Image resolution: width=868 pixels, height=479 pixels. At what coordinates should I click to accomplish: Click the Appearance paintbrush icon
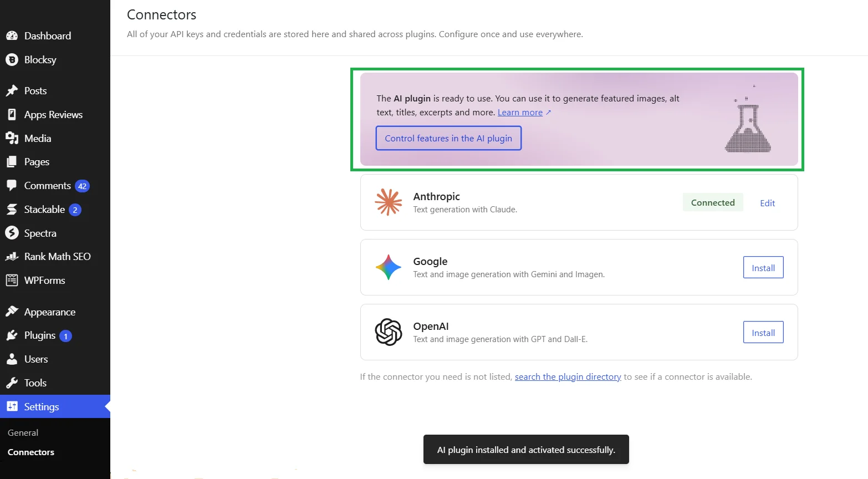coord(12,312)
